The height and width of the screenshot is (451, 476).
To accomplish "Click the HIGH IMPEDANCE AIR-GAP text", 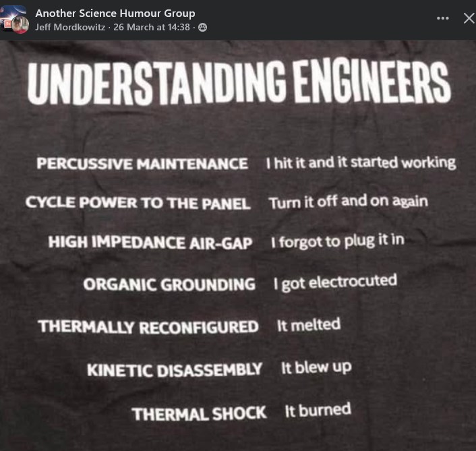I will point(150,243).
